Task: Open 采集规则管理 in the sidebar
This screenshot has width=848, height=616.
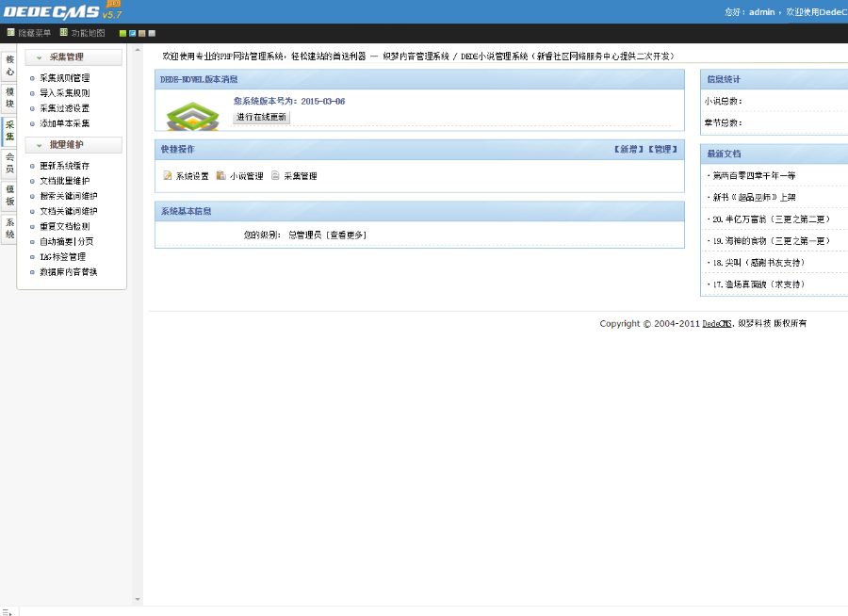Action: [x=65, y=78]
